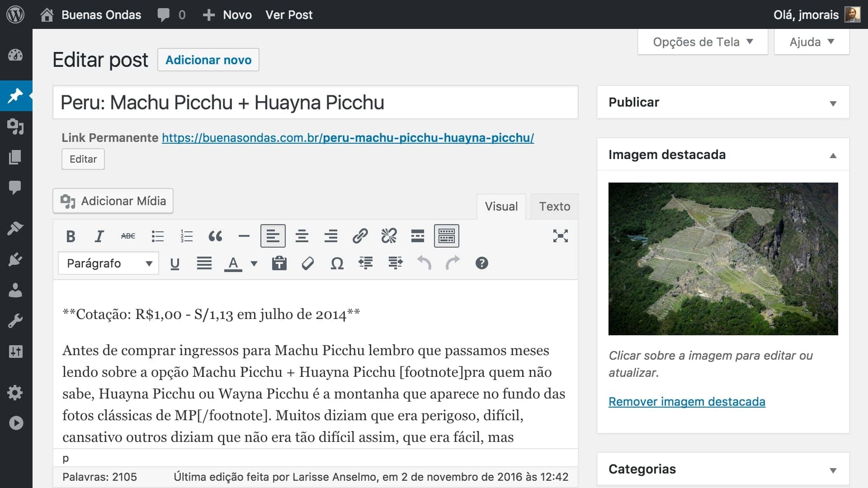Open Media library icon in sidebar
The width and height of the screenshot is (868, 488).
tap(15, 127)
